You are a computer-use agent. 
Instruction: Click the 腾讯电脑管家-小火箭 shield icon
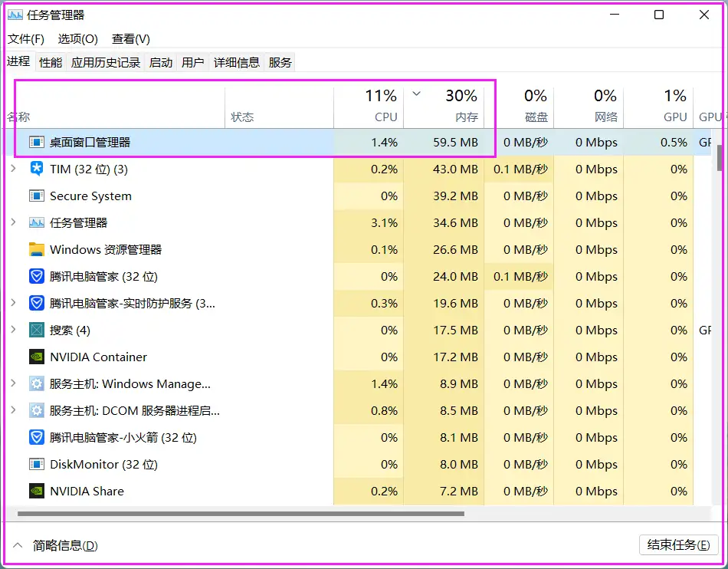coord(37,438)
